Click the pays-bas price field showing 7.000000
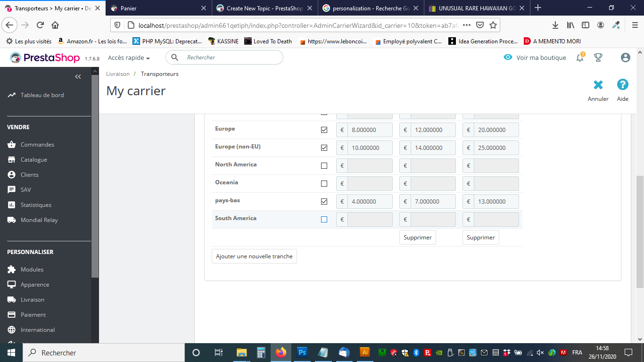The image size is (644, 362). [x=433, y=202]
